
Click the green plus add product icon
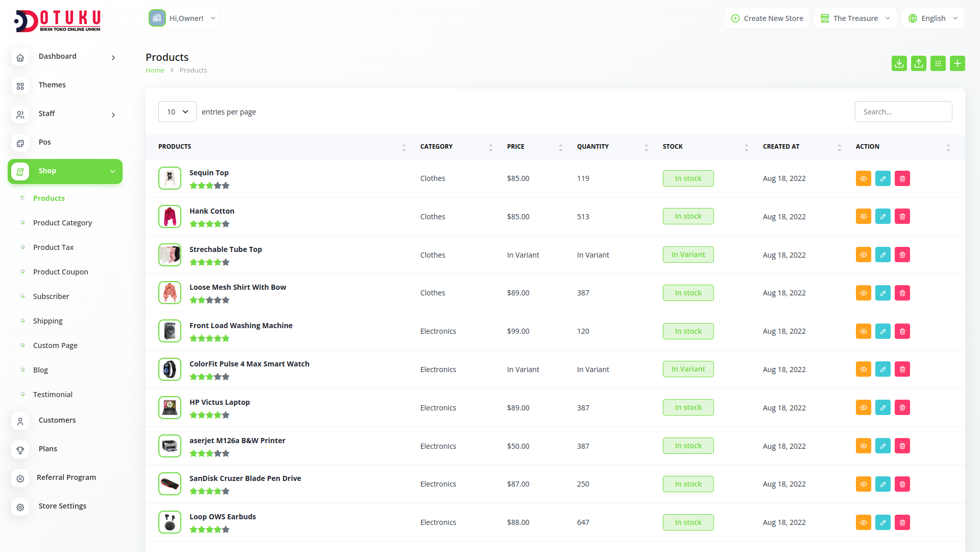click(957, 63)
